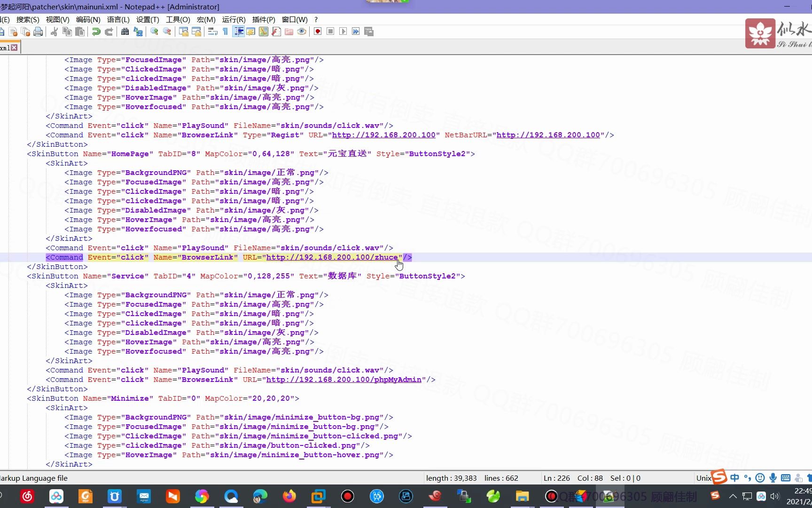Click the Unix EOL status bar field

(703, 478)
